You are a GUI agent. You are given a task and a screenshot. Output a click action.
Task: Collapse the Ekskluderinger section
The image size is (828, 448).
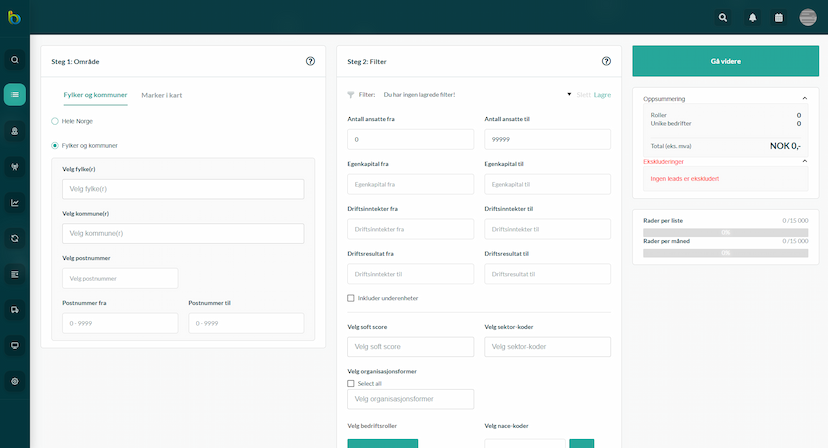pyautogui.click(x=805, y=161)
